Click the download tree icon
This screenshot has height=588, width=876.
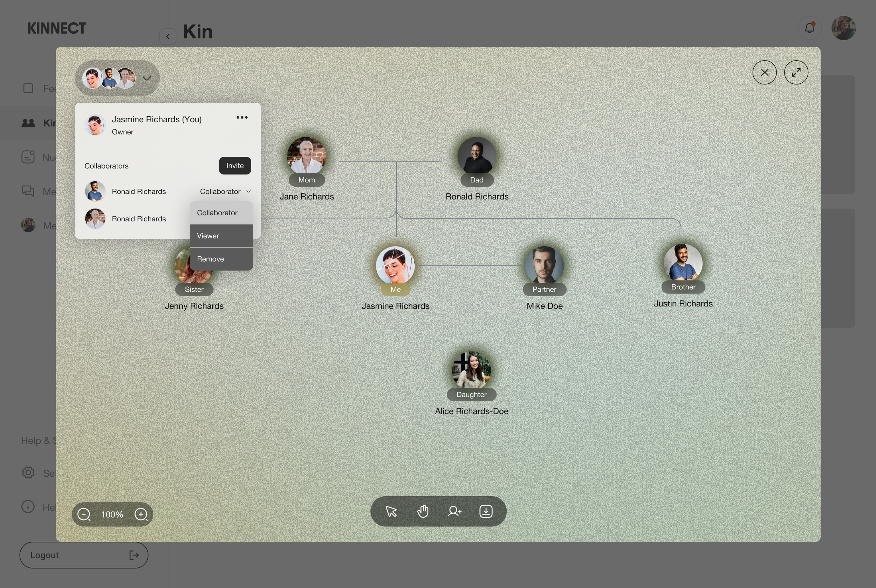[486, 512]
